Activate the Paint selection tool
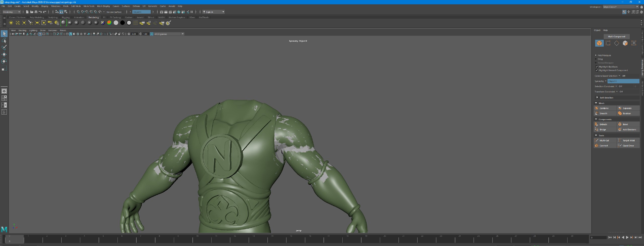Screen dimensions: 644x246 (x=4, y=47)
